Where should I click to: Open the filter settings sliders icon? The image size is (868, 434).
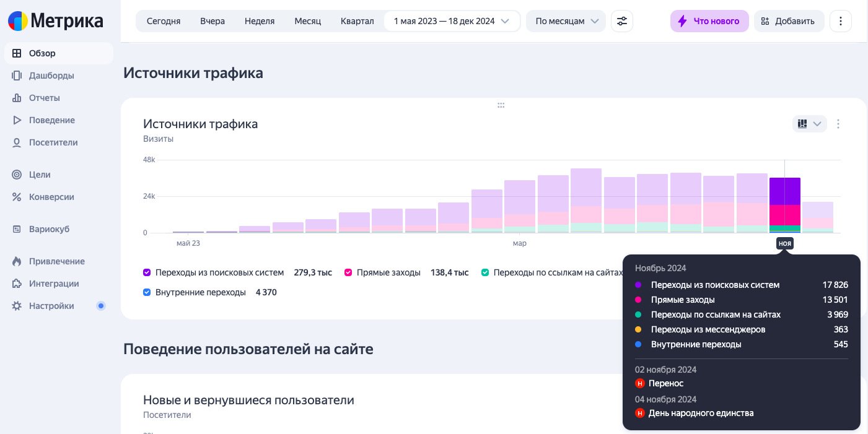click(x=622, y=21)
